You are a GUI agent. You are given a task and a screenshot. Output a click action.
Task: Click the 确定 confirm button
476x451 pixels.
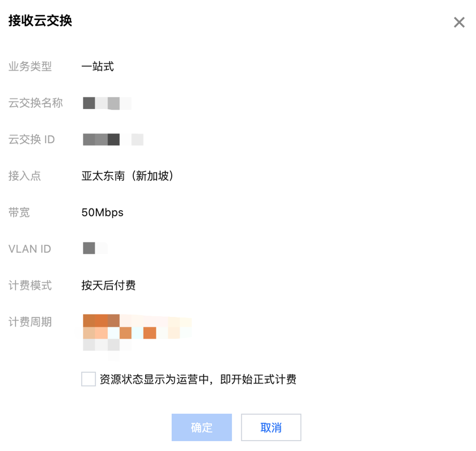click(201, 427)
